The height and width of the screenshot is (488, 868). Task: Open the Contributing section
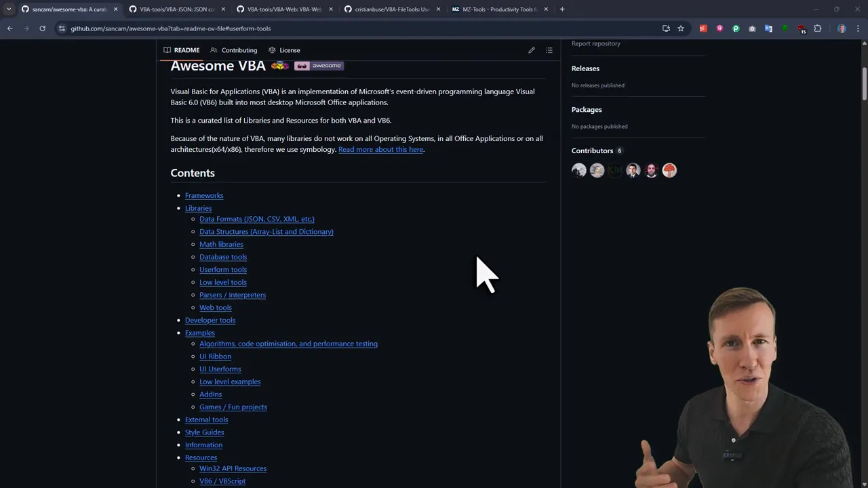point(239,49)
